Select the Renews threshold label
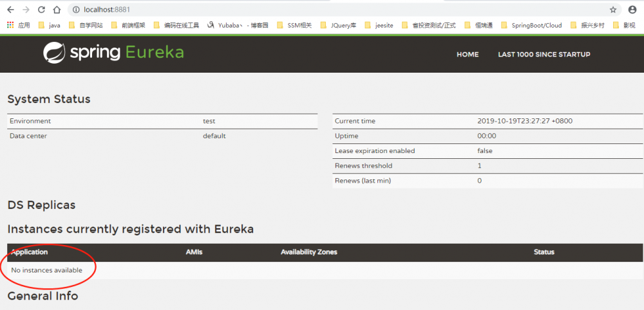Image resolution: width=644 pixels, height=310 pixels. pos(363,166)
